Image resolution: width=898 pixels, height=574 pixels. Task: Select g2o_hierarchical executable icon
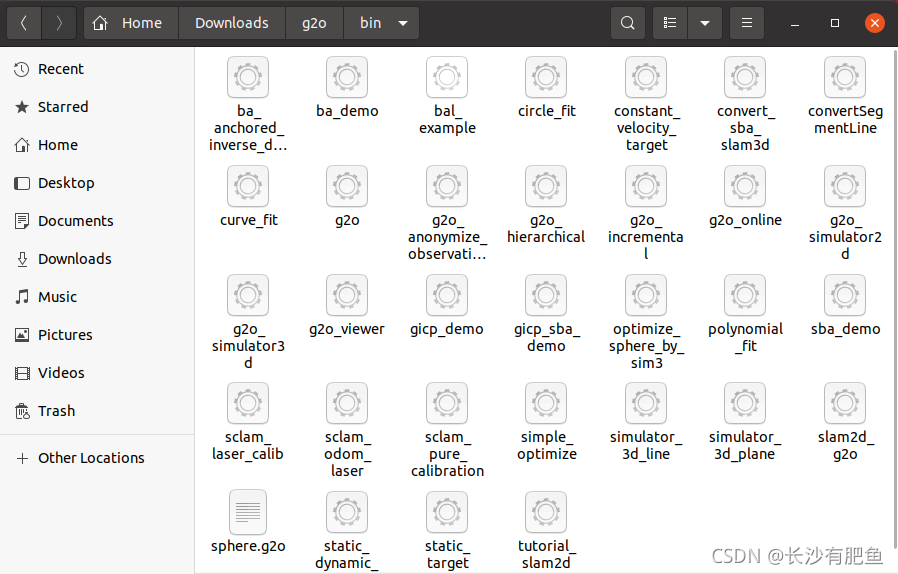point(546,186)
